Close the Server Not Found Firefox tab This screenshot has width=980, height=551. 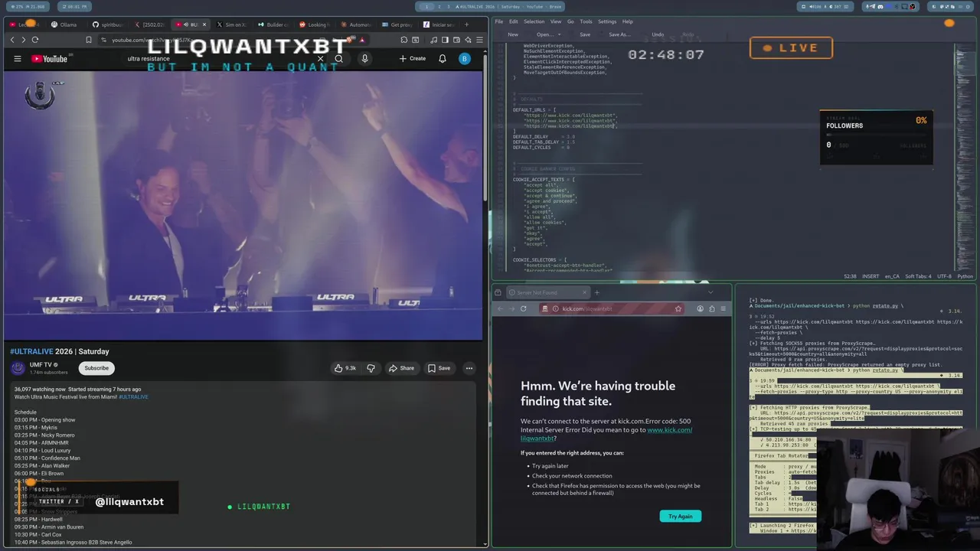585,292
